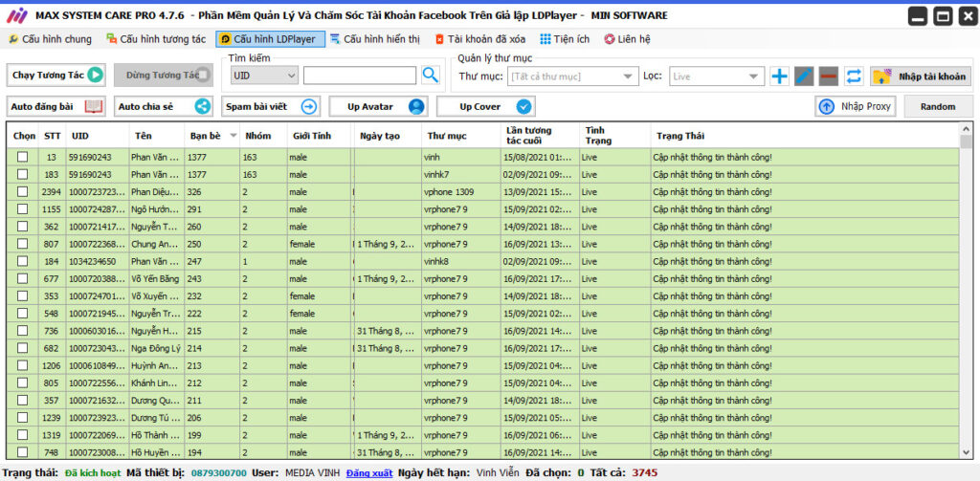Open the Tiện ích menu
The width and height of the screenshot is (980, 481).
[x=565, y=39]
